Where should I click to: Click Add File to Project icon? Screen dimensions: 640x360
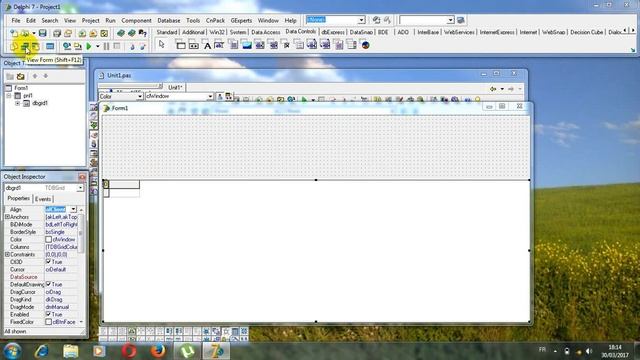click(x=82, y=33)
